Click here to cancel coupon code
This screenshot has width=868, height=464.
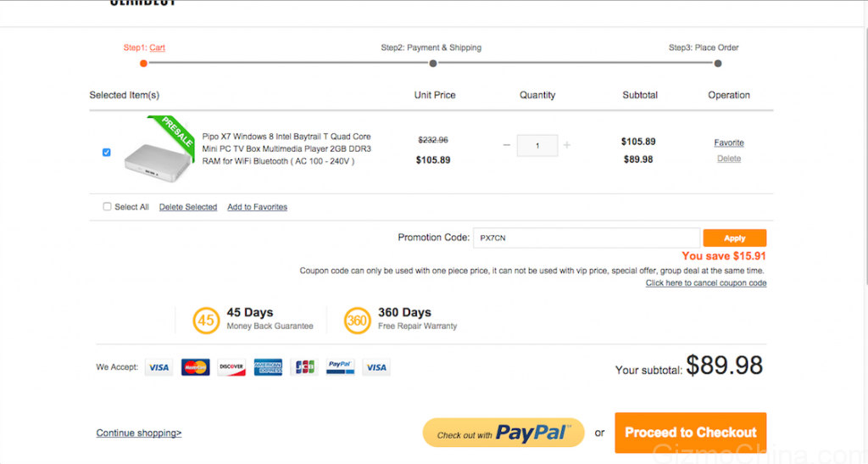(705, 283)
